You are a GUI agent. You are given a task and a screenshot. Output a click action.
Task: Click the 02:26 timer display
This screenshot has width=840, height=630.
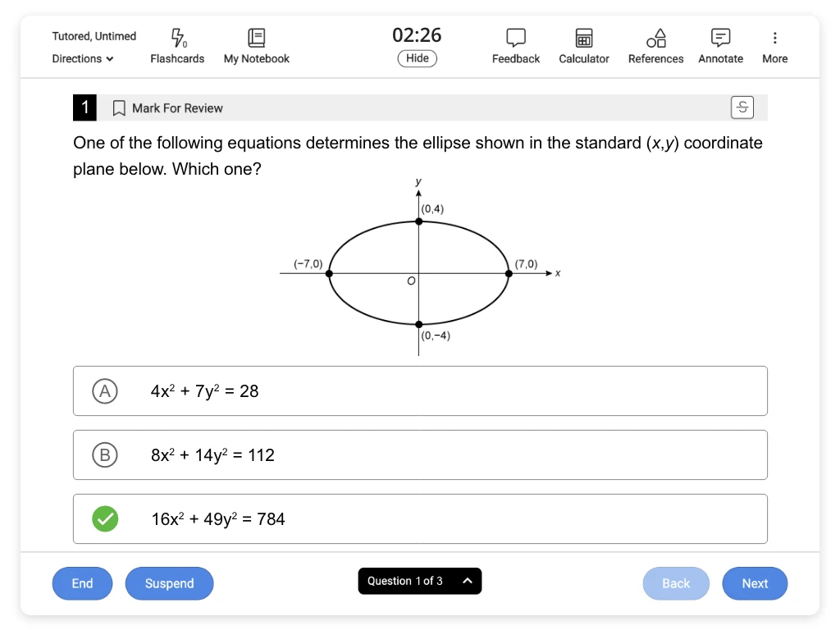pos(417,34)
